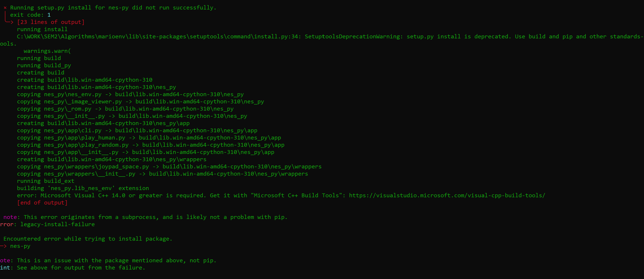Viewport: 644px width, 279px height.
Task: Click the "exit code: 1" line
Action: click(30, 15)
